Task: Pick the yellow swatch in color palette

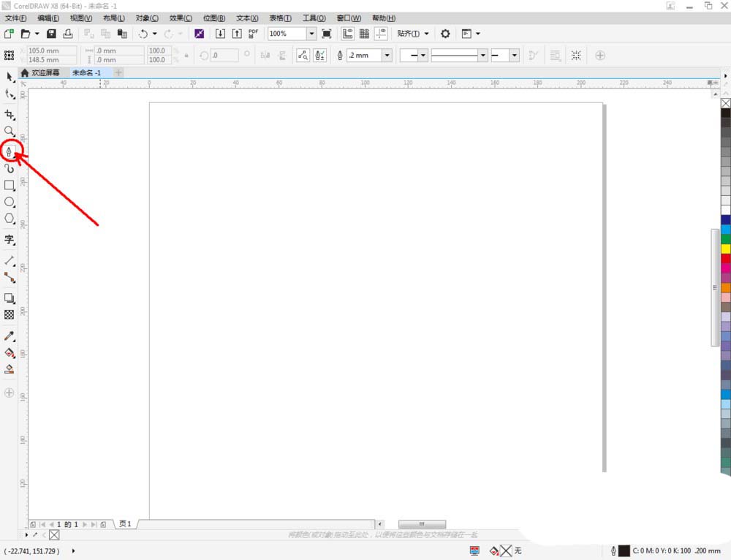Action: point(726,249)
